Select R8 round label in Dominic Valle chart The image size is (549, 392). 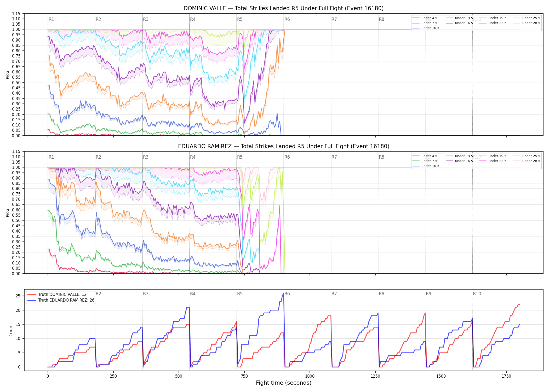[x=381, y=19]
